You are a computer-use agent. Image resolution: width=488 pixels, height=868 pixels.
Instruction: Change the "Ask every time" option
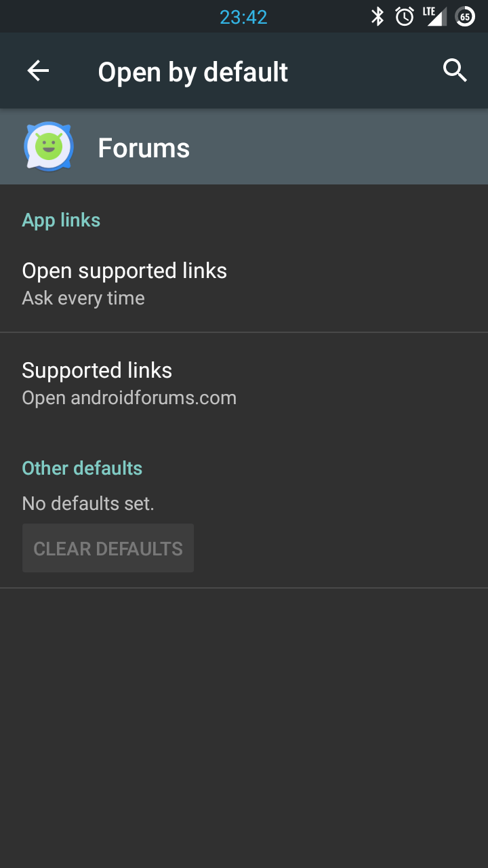(83, 298)
